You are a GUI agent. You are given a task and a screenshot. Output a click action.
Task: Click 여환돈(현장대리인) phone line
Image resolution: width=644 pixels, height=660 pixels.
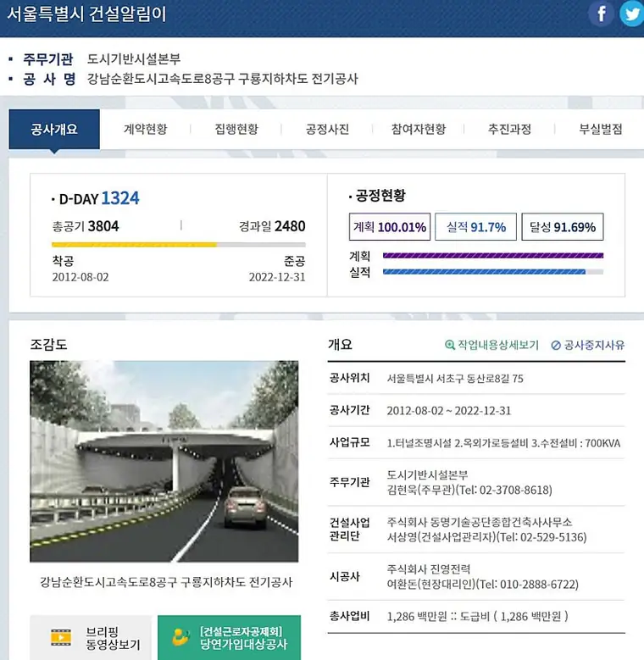(x=483, y=585)
